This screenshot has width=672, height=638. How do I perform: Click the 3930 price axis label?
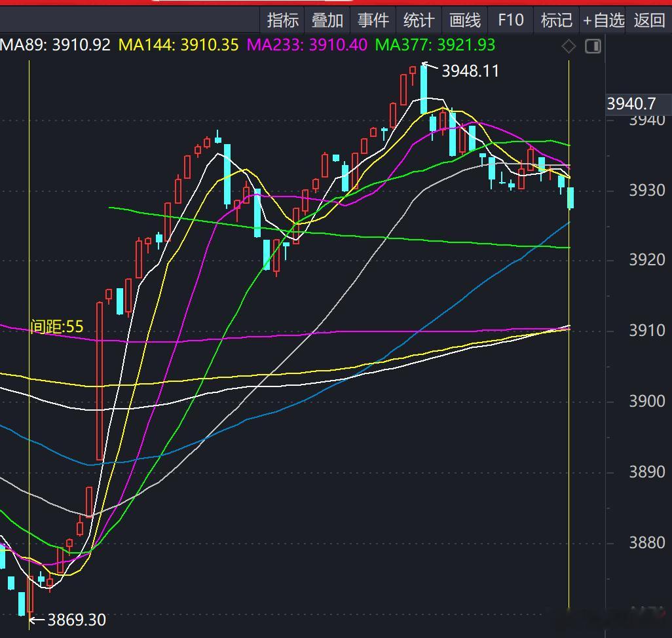click(x=646, y=190)
